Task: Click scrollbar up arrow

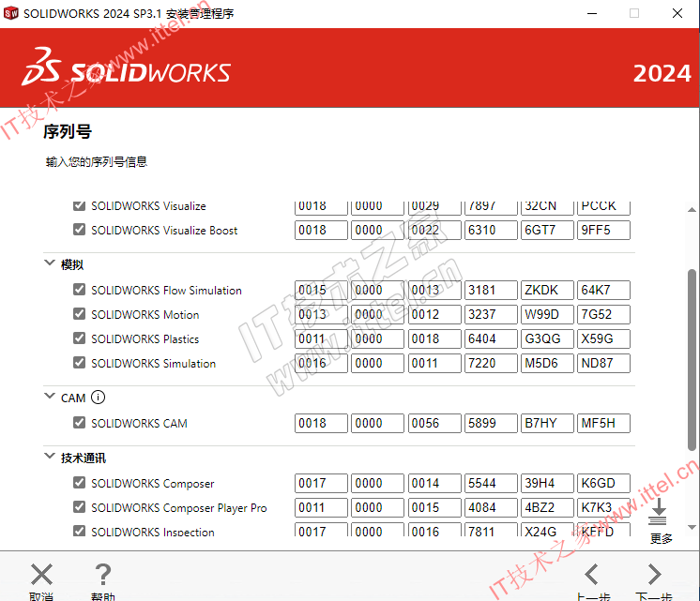Action: point(692,210)
